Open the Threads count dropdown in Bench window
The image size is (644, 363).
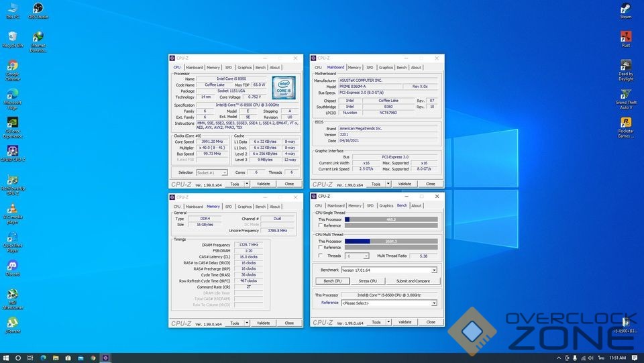pos(366,256)
